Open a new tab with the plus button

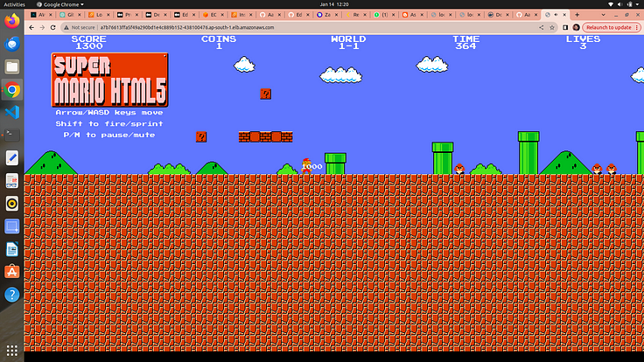pos(577,15)
